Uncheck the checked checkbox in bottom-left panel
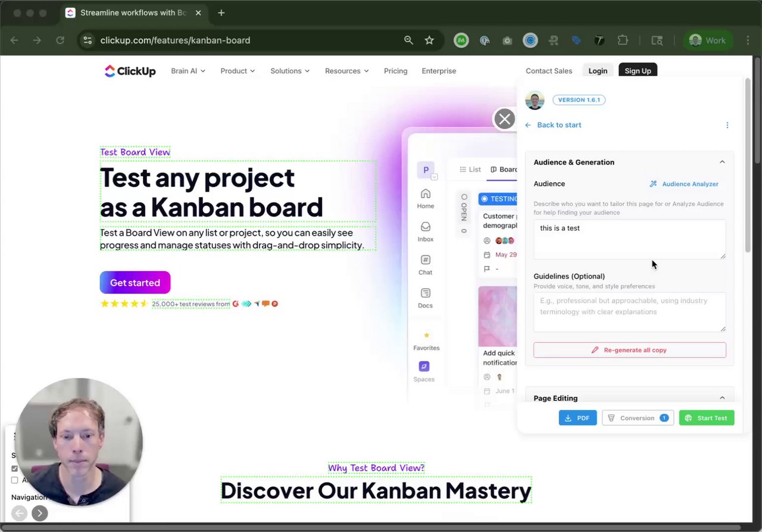762x532 pixels. [x=15, y=468]
